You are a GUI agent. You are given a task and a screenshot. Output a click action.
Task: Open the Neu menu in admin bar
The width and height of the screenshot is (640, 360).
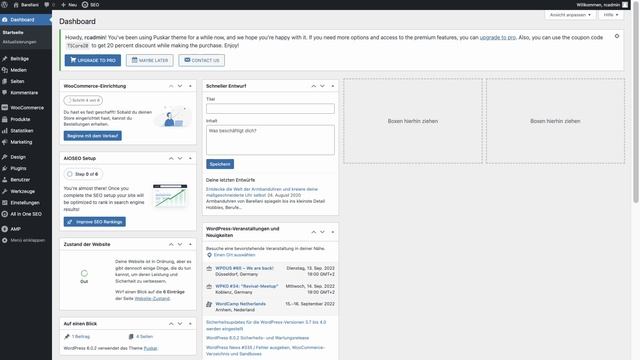[x=69, y=5]
